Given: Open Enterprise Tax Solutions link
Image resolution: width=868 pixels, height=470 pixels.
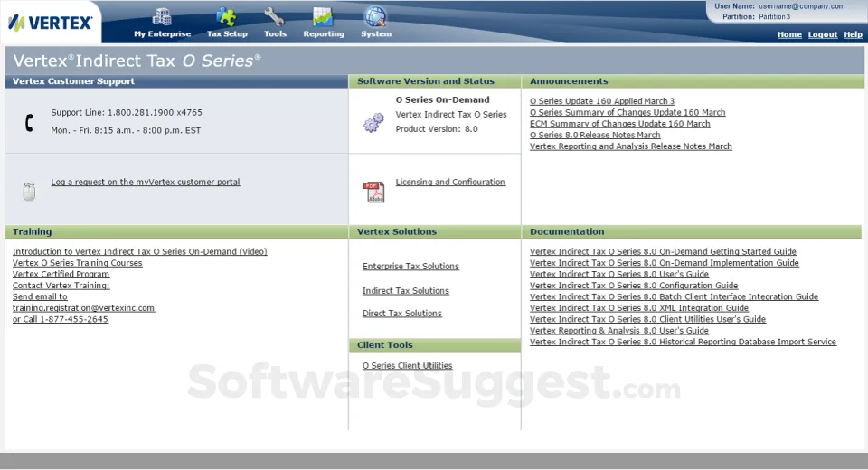Looking at the screenshot, I should coord(410,267).
